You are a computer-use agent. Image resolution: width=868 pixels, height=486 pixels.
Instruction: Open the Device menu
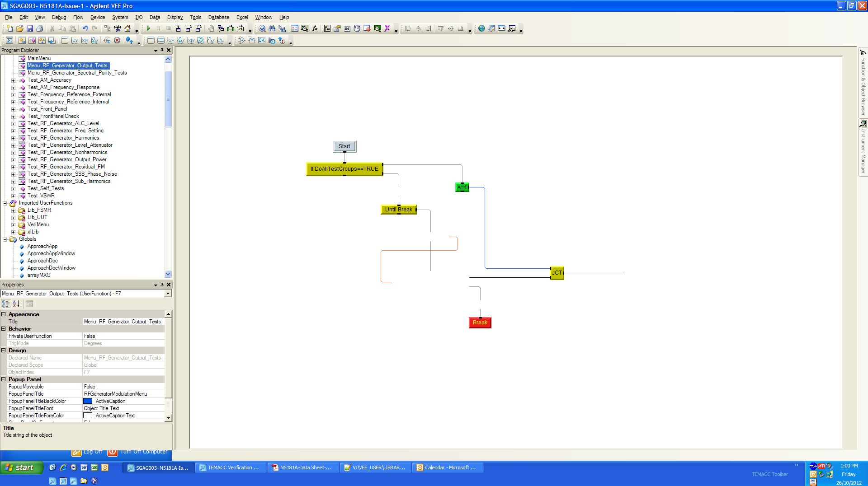[97, 17]
